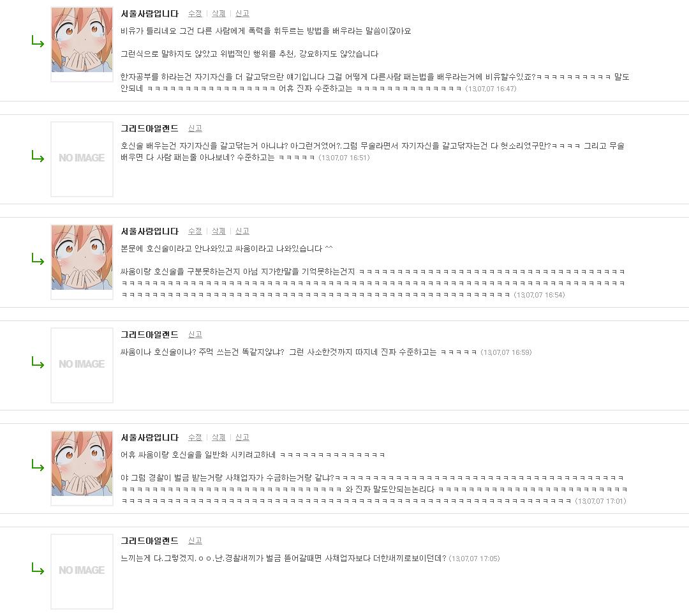
Task: Click the NO IMAGE placeholder on the 16:51 comment
Action: click(x=82, y=159)
